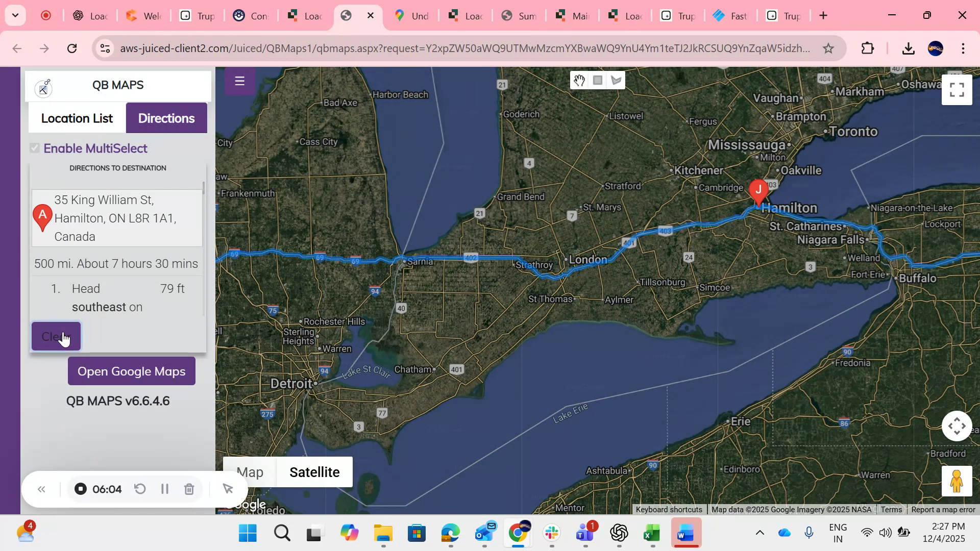Enable MultiSelect checkbox

(34, 148)
